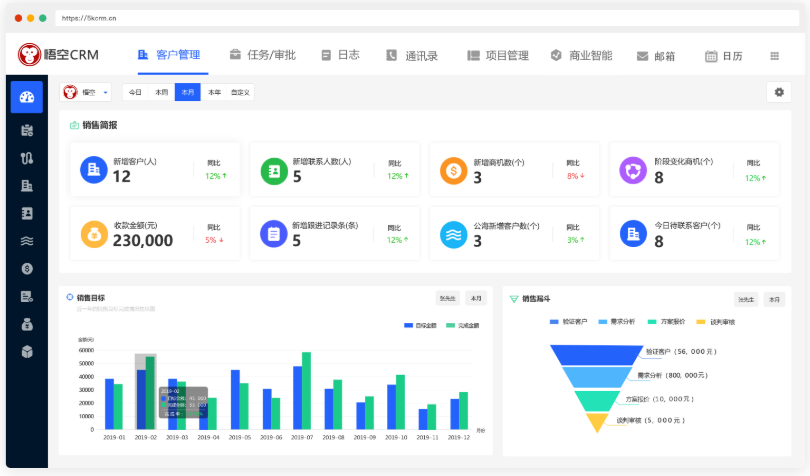The image size is (810, 476).
Task: Open the 商业智能 tab
Action: pyautogui.click(x=582, y=55)
